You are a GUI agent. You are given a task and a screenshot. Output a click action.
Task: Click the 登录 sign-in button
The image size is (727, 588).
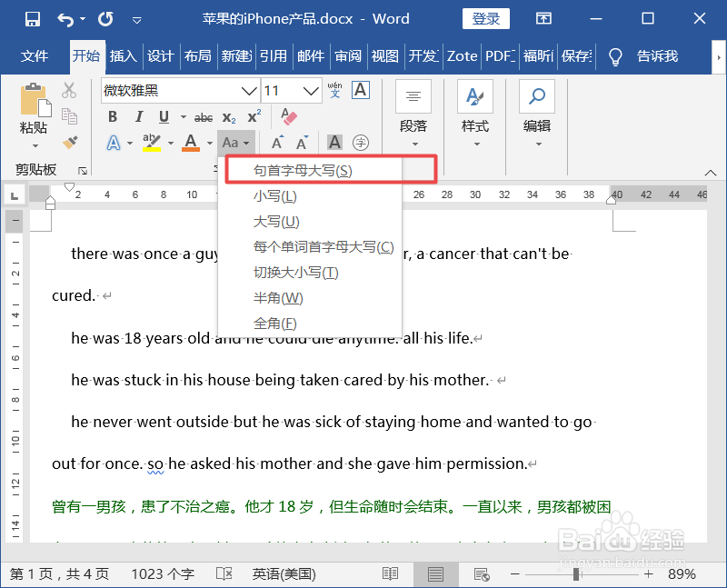[x=486, y=19]
